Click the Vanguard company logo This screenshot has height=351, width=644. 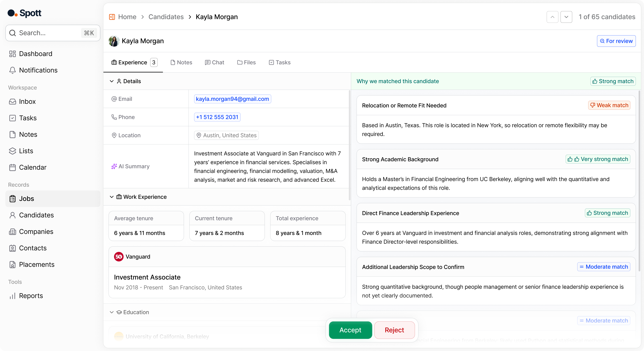118,257
